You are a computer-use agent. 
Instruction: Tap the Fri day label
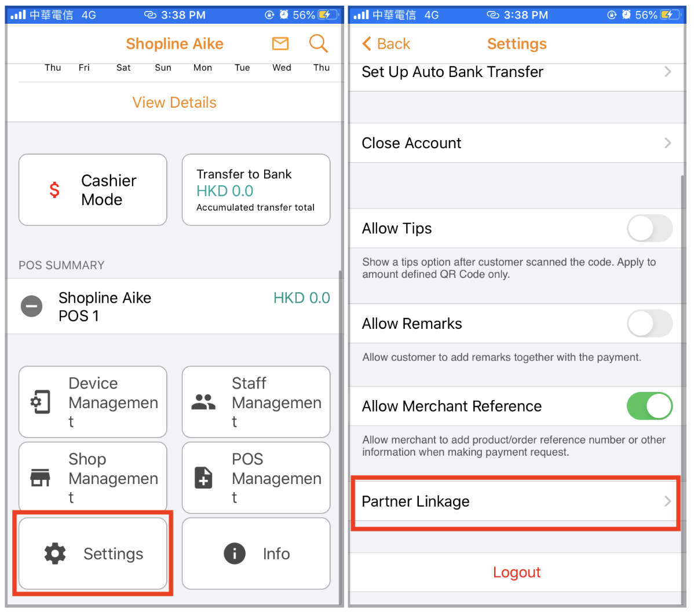pyautogui.click(x=83, y=68)
